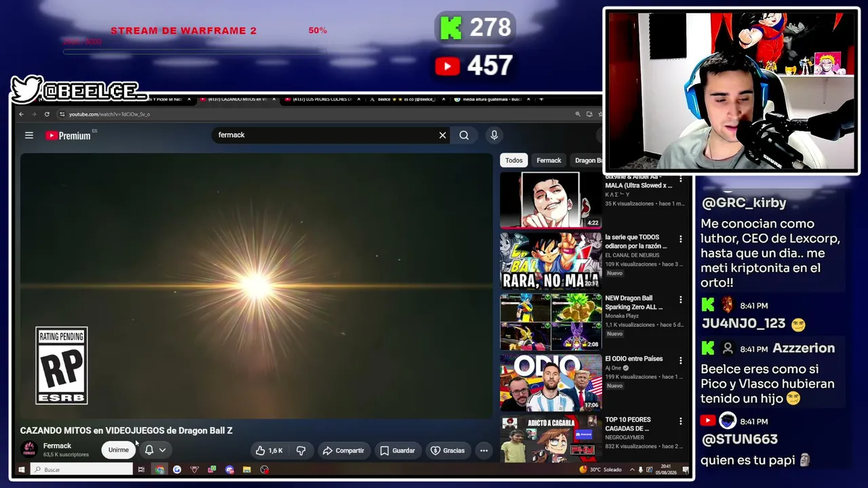The height and width of the screenshot is (488, 868).
Task: Open options for 'TOP 10 PEORES' video
Action: pos(681,421)
